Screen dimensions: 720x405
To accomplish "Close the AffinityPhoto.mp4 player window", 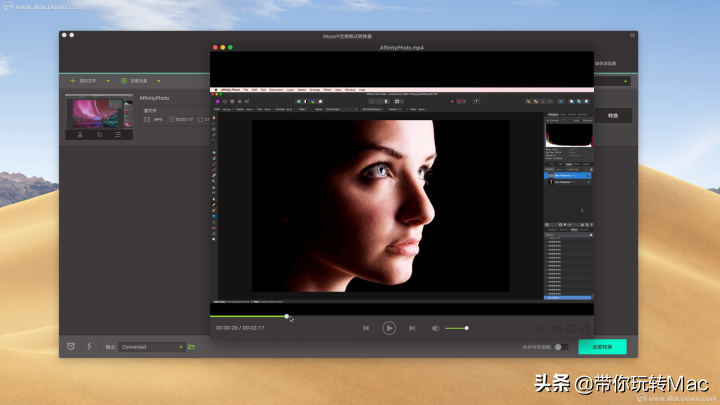I will (215, 47).
